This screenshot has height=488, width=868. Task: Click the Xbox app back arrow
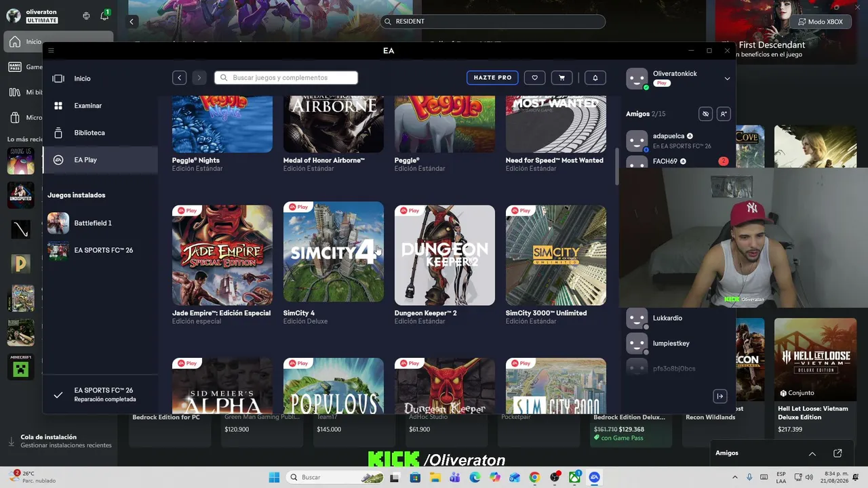click(132, 22)
